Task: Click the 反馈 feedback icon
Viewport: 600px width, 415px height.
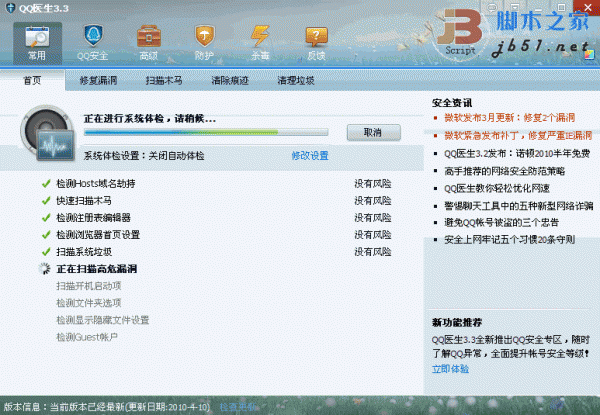Action: point(316,42)
